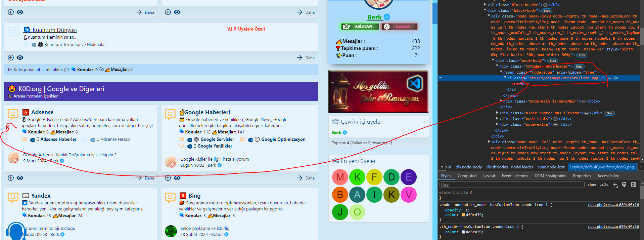This screenshot has width=644, height=240.
Task: Click the element state paintbrush icon in Styles
Action: click(x=624, y=185)
